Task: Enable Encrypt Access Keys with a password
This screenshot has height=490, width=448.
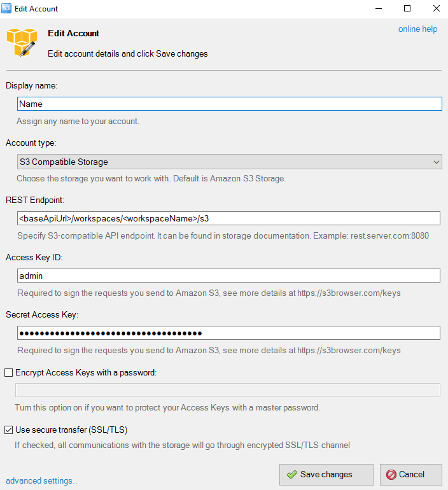Action: pyautogui.click(x=9, y=372)
